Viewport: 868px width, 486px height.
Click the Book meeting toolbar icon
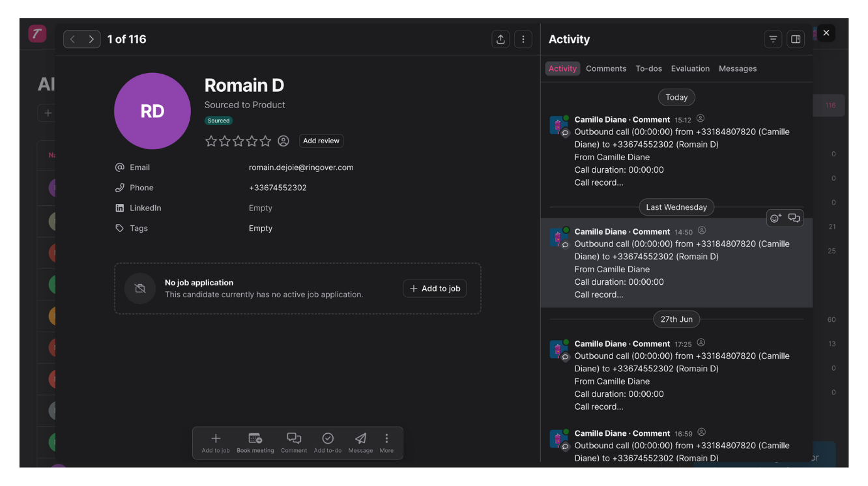click(x=255, y=438)
